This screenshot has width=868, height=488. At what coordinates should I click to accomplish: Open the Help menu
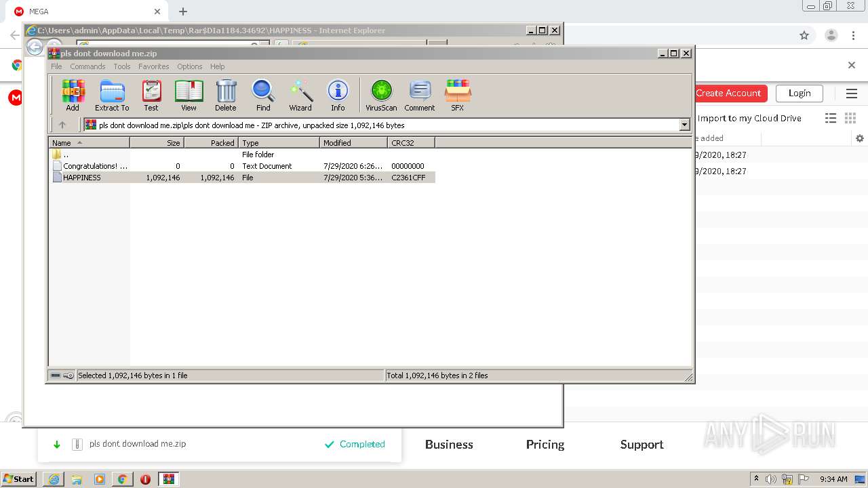click(217, 66)
